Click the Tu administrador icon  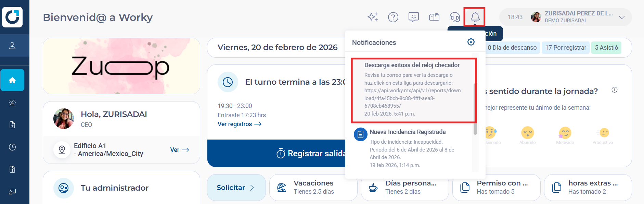pyautogui.click(x=64, y=188)
